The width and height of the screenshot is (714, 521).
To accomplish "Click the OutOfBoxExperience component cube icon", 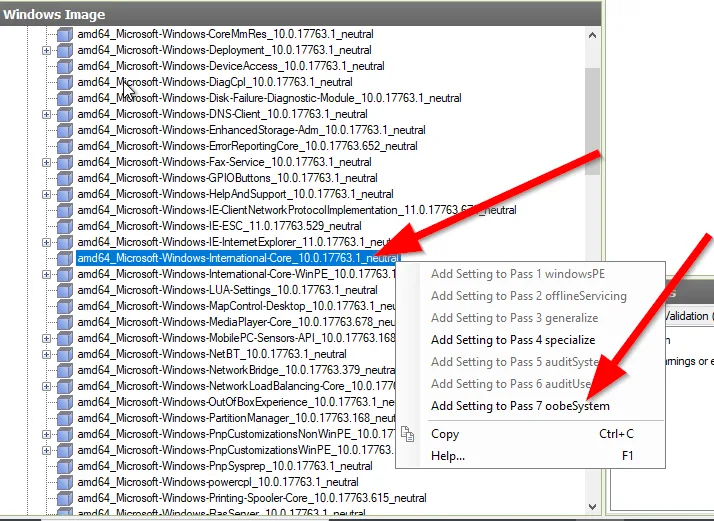I will pyautogui.click(x=65, y=402).
